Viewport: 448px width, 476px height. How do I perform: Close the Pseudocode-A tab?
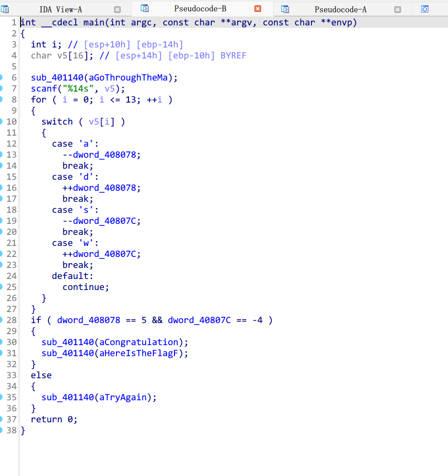tap(398, 10)
